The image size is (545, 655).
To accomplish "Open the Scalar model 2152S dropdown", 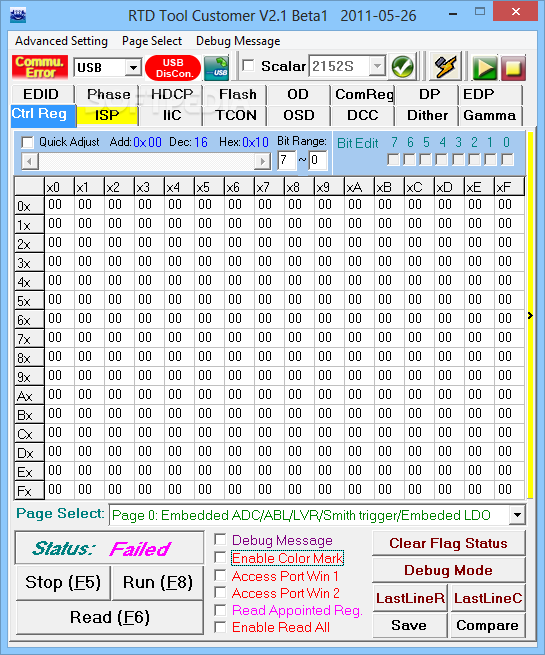I will coord(377,66).
